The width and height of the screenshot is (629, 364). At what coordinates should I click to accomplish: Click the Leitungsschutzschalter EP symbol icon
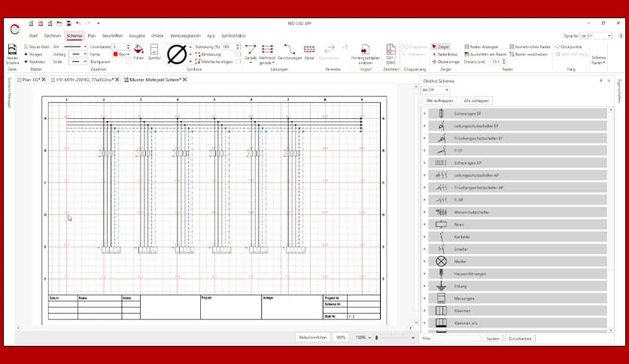pyautogui.click(x=441, y=126)
